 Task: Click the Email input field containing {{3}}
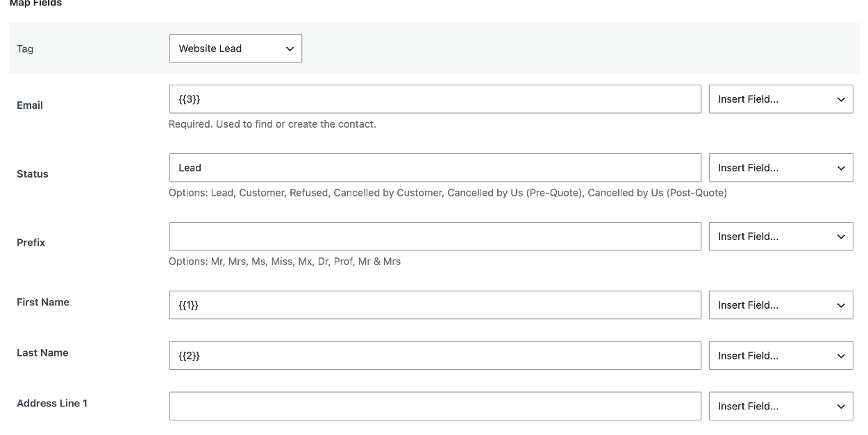coord(435,99)
